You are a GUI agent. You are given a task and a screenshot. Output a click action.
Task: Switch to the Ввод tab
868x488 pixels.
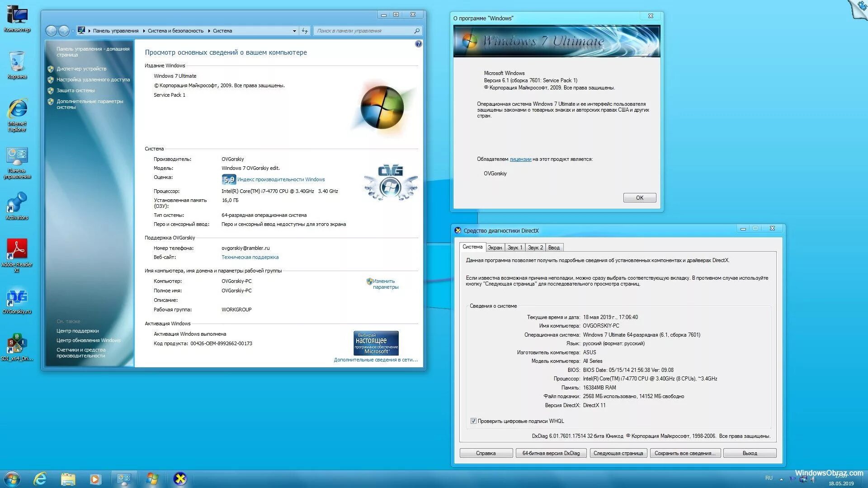[x=554, y=248]
